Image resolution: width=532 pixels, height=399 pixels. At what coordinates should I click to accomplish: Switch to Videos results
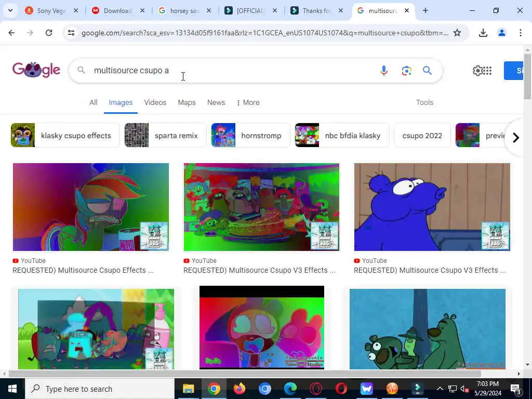pos(155,102)
